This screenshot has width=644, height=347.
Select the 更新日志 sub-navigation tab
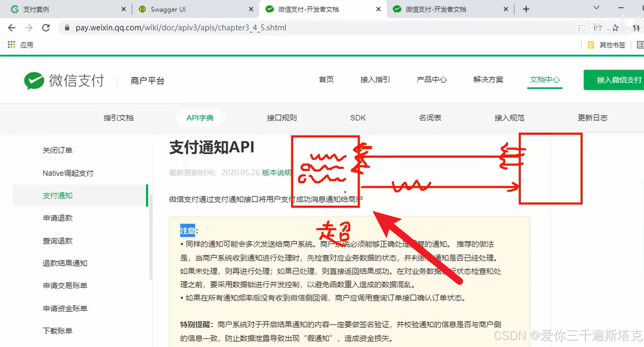(x=592, y=118)
